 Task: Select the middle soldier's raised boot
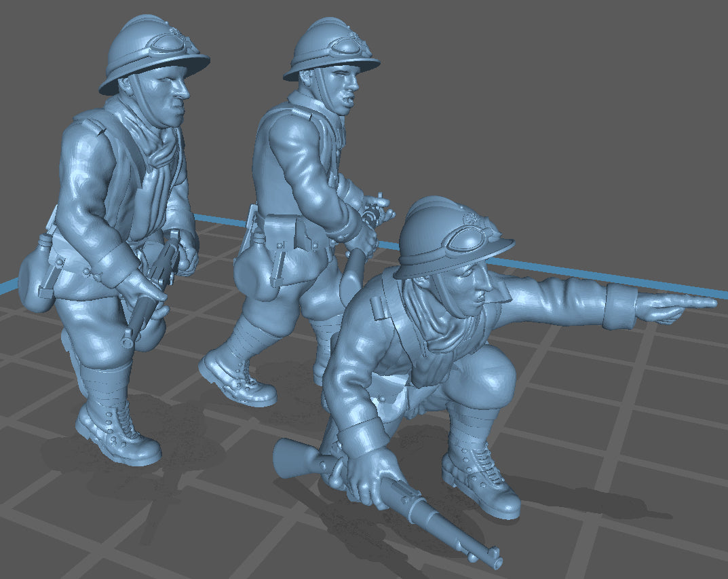[x=234, y=380]
